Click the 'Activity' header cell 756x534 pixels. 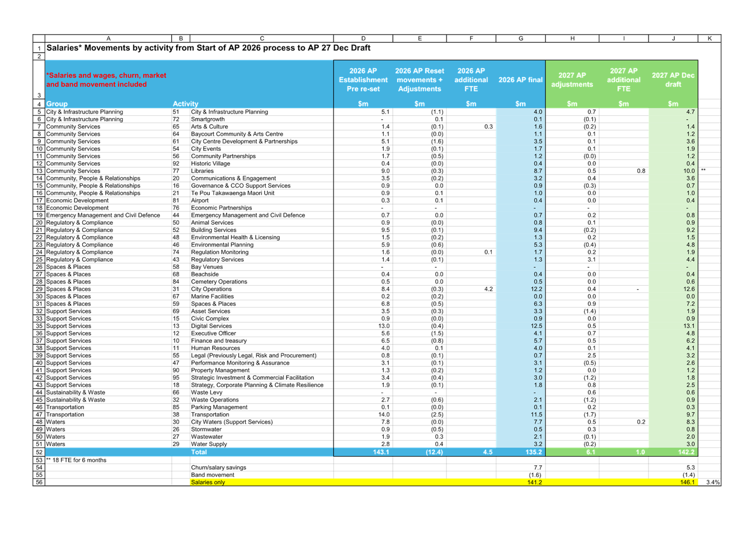[x=186, y=104]
